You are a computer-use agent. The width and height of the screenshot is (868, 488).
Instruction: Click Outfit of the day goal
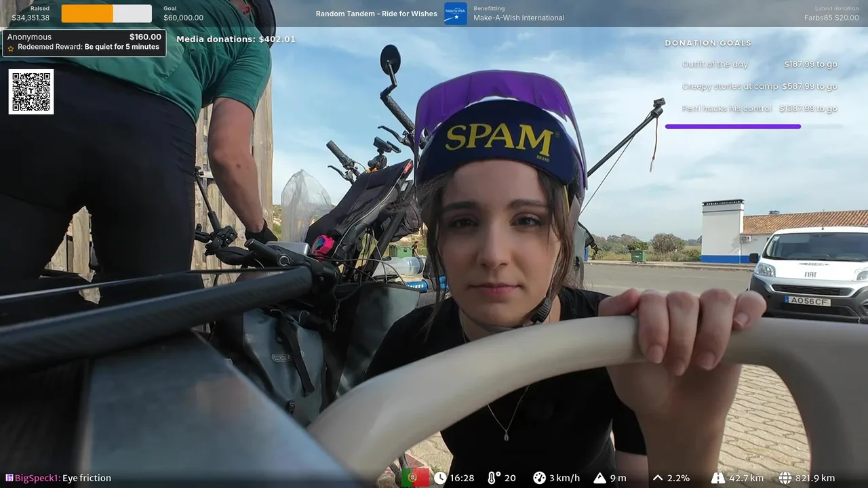[715, 64]
